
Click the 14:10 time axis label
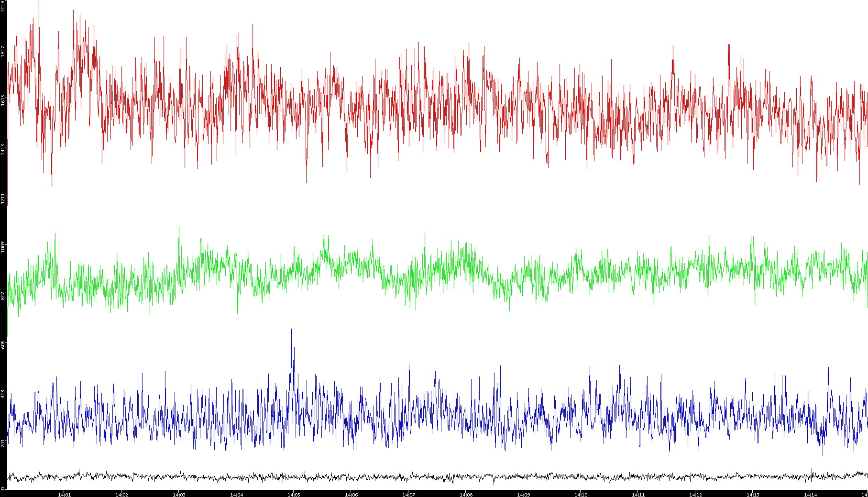pyautogui.click(x=581, y=495)
